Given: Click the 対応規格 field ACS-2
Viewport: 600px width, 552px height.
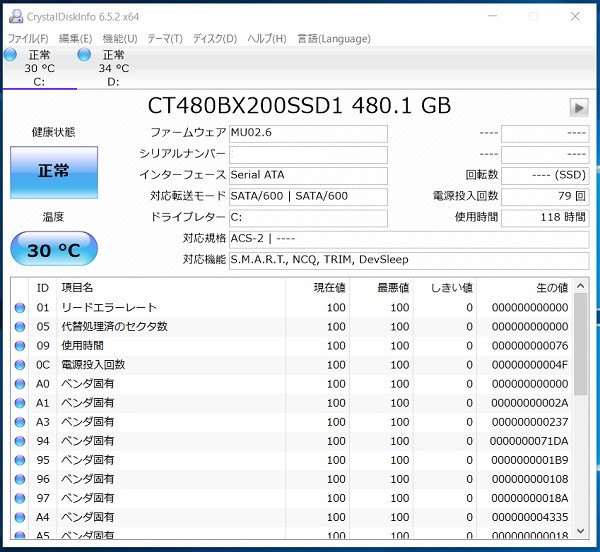Looking at the screenshot, I should click(409, 239).
